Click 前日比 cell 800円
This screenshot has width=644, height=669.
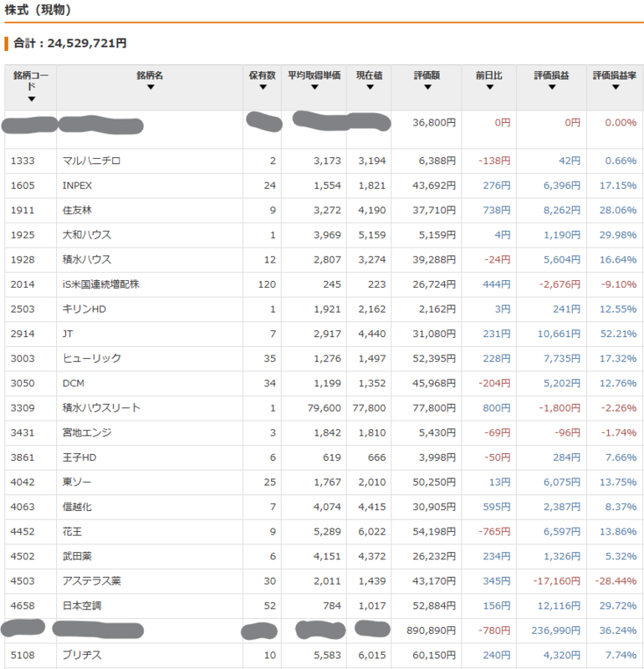(496, 408)
